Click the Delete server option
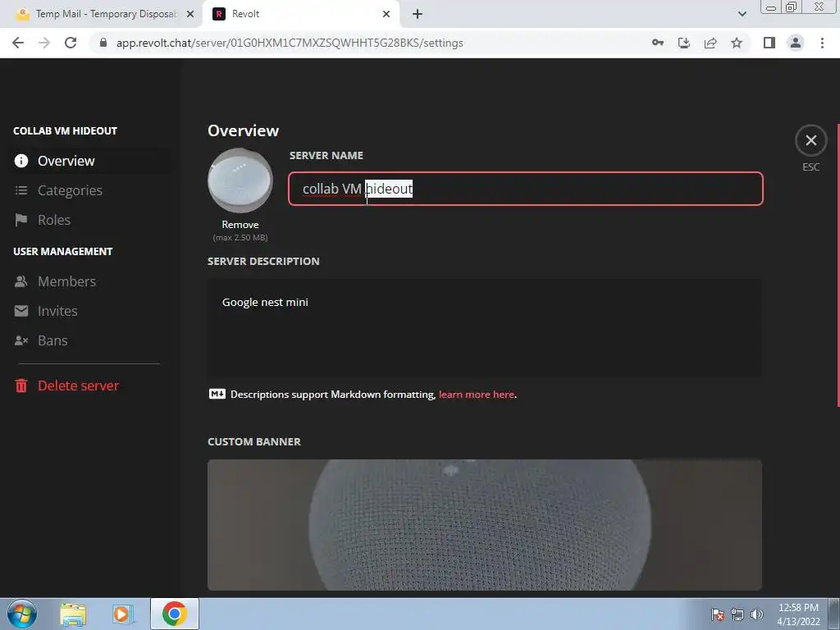This screenshot has height=630, width=840. [x=90, y=386]
